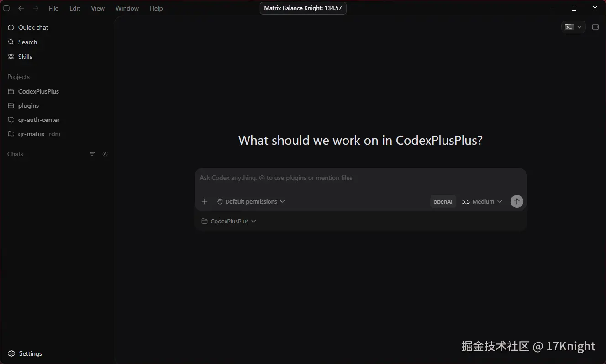606x364 pixels.
Task: Click the Projects section header
Action: [18, 77]
